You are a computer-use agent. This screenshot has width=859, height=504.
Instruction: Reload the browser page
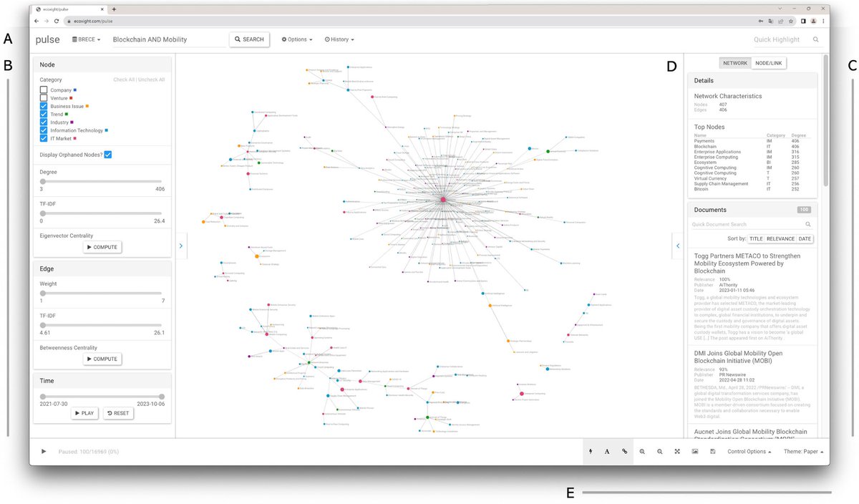[x=57, y=21]
